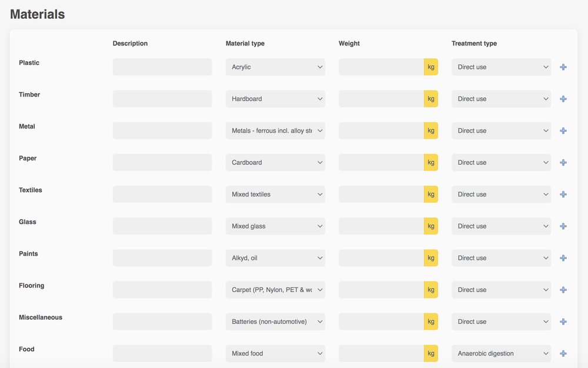Focus the Food description field

click(x=162, y=353)
